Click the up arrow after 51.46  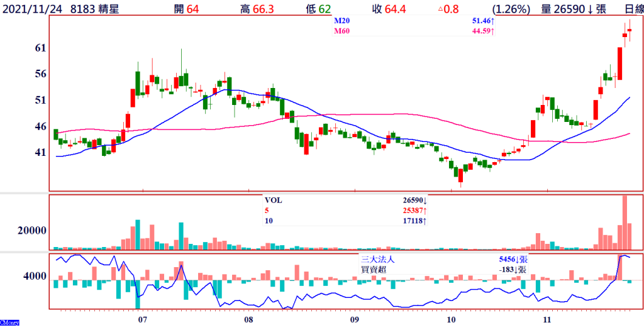492,21
